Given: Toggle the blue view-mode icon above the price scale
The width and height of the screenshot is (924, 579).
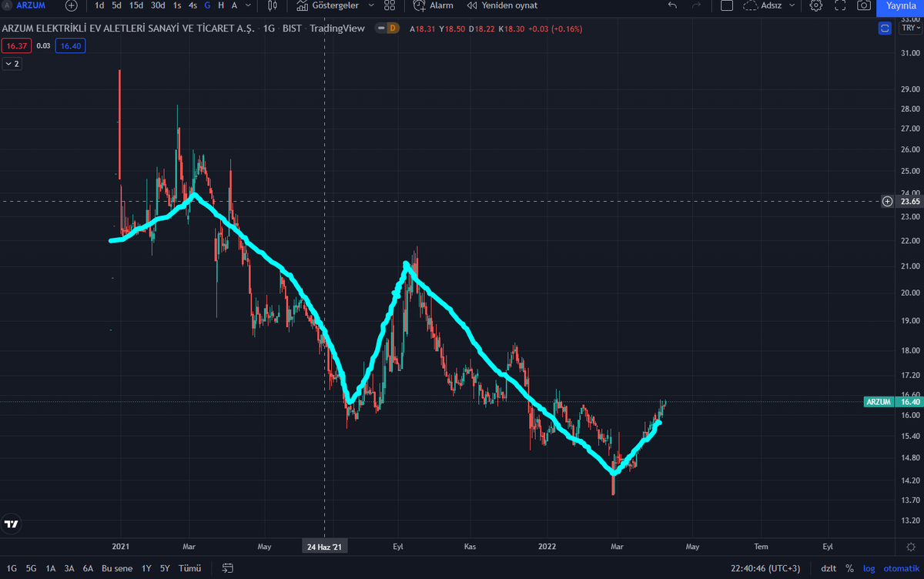Looking at the screenshot, I should point(885,28).
